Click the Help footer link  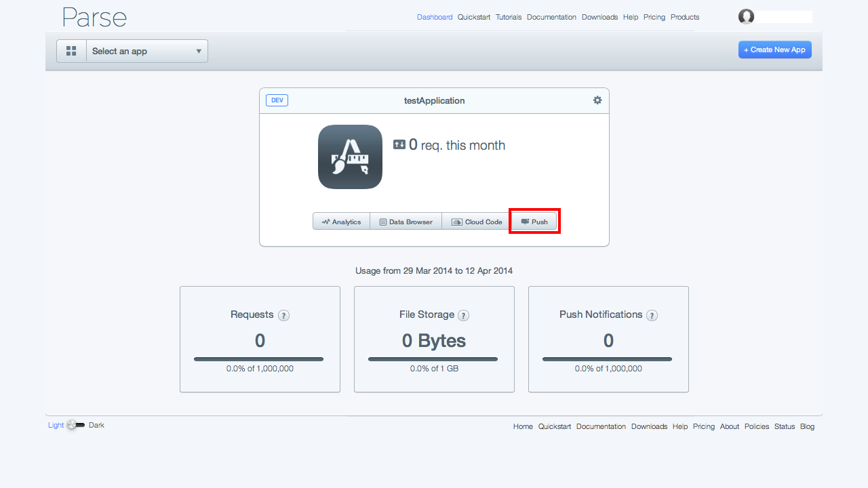click(680, 426)
